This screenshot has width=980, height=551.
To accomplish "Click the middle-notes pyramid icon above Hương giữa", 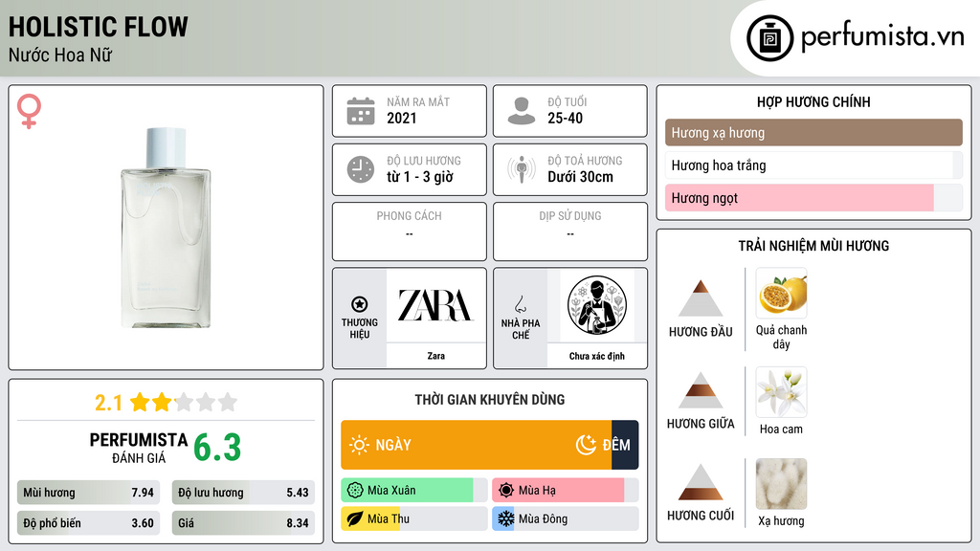I will pos(701,390).
